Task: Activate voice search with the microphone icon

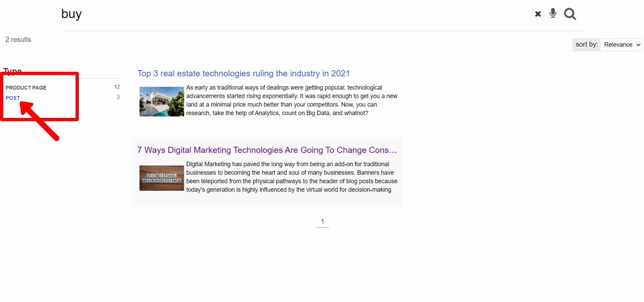Action: [553, 13]
